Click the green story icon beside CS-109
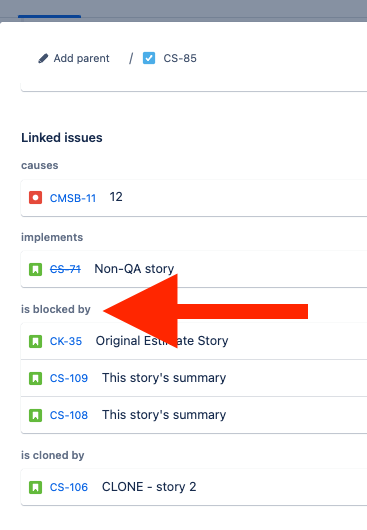Viewport: 367px width, 530px height. point(35,378)
